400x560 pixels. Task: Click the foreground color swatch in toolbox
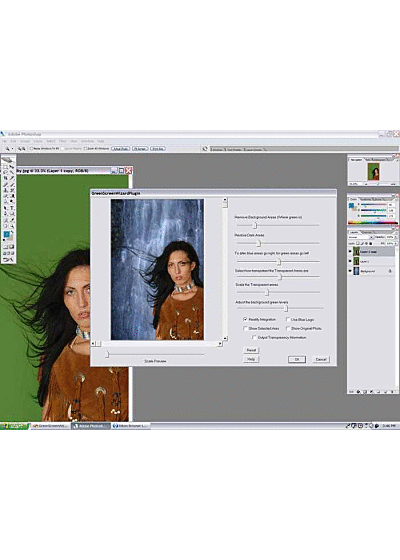tap(6, 234)
